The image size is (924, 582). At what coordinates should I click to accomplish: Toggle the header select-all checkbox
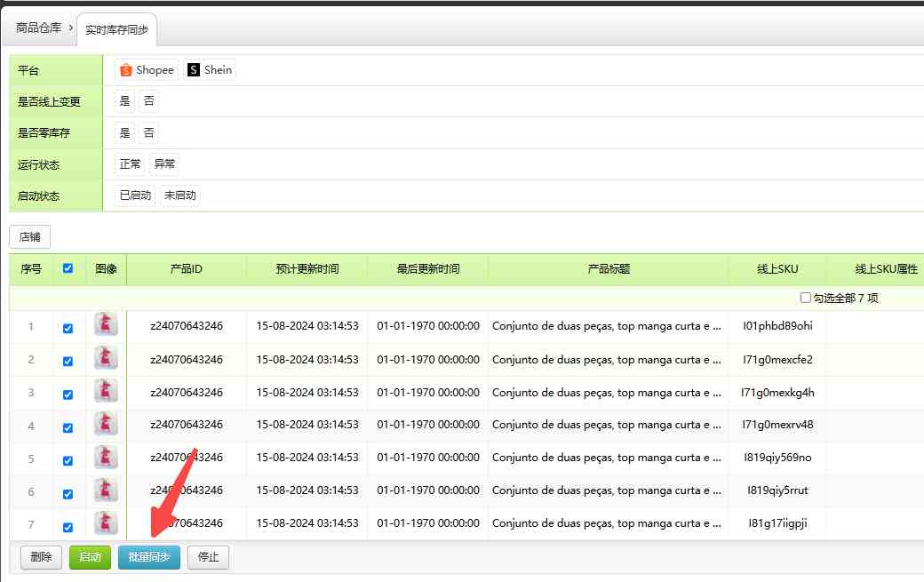click(x=68, y=268)
